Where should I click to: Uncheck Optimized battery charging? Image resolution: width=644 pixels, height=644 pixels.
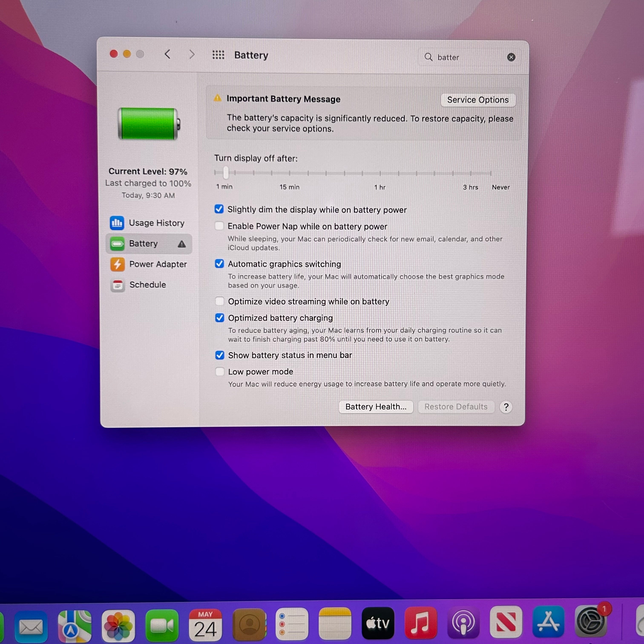coord(219,318)
